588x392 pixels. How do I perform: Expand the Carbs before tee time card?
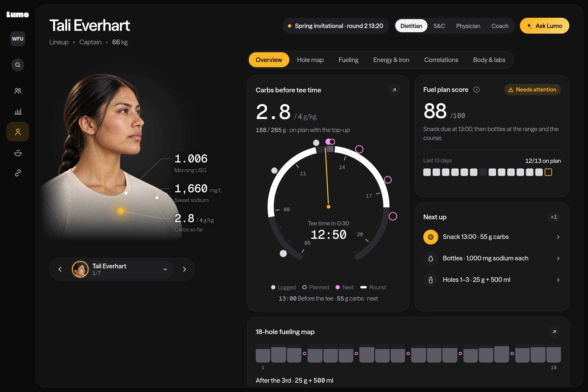click(394, 90)
